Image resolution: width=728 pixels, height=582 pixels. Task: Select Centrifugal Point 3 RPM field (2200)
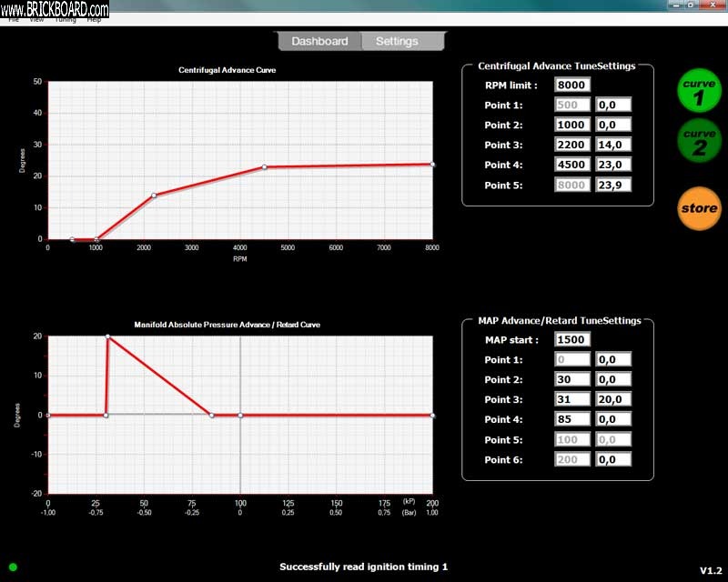point(572,145)
